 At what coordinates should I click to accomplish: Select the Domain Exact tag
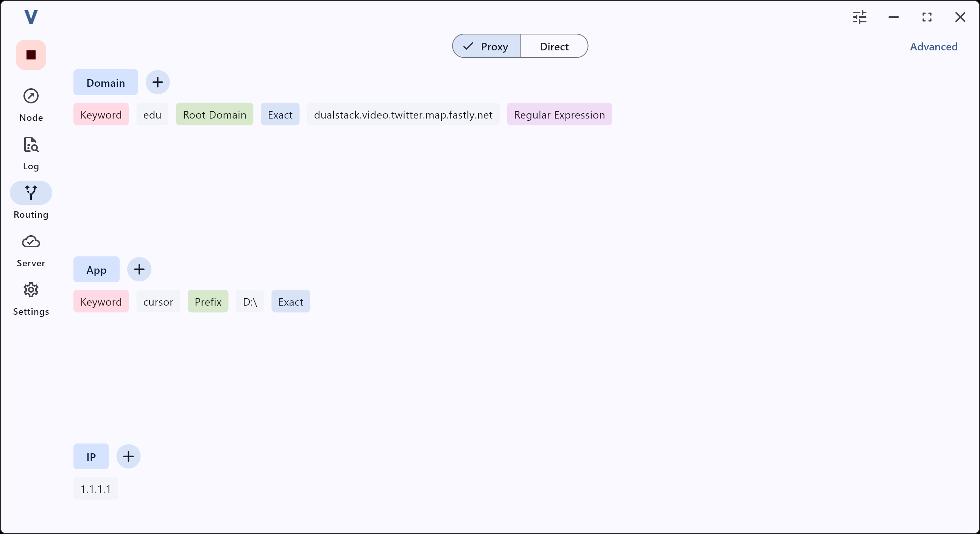coord(280,114)
